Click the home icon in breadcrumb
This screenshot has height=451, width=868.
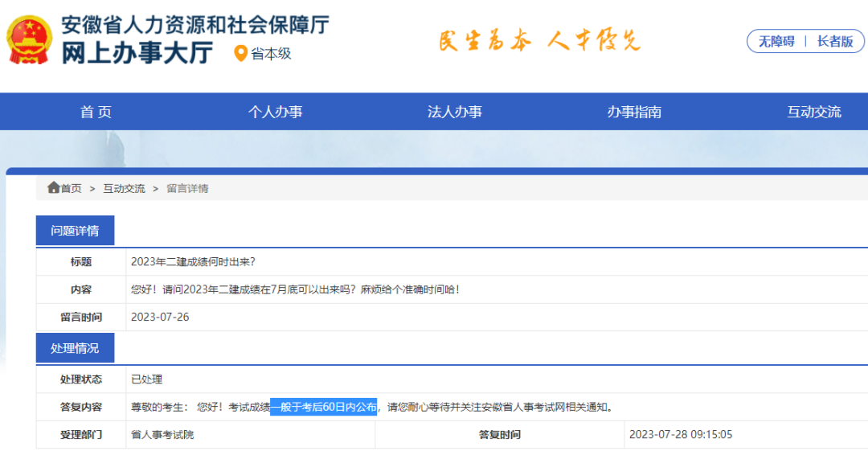(53, 187)
